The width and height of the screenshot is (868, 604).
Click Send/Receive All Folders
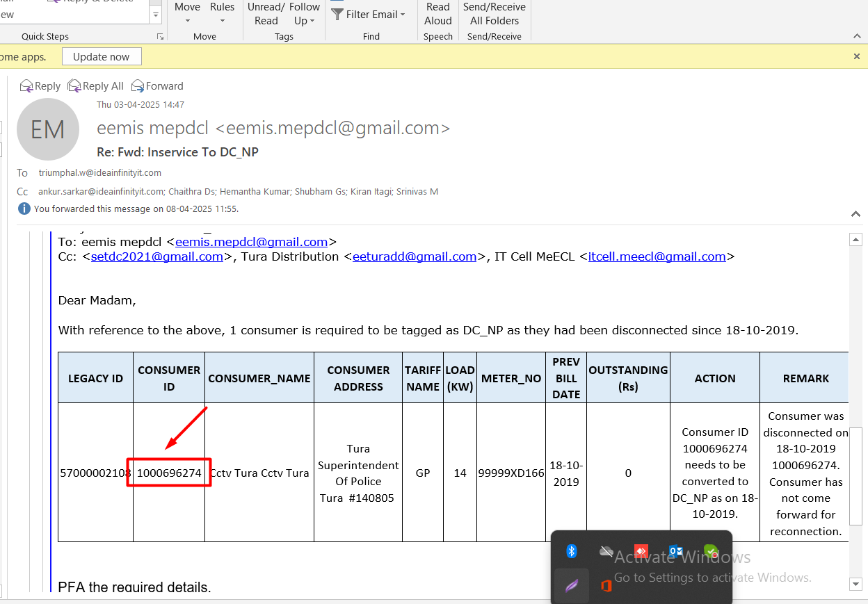494,14
